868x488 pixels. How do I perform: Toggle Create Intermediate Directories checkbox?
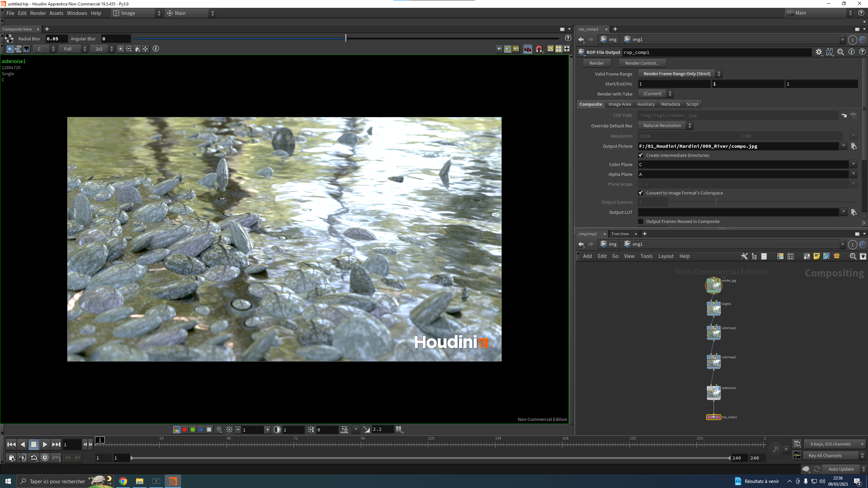click(640, 155)
